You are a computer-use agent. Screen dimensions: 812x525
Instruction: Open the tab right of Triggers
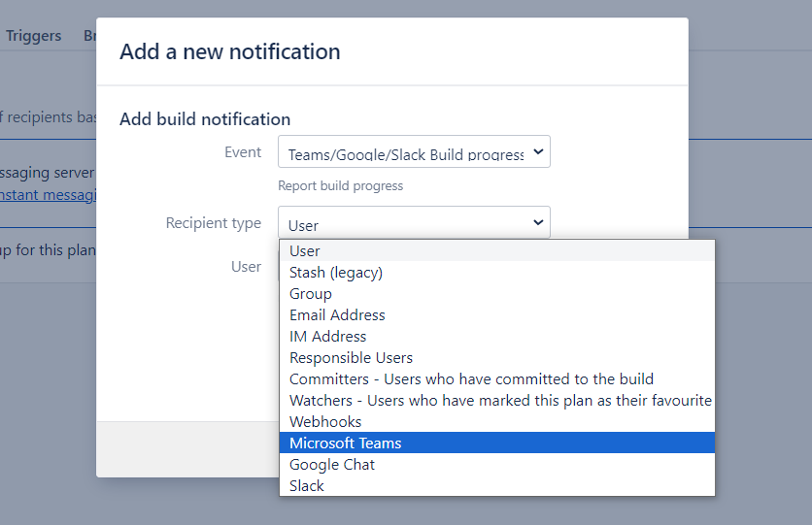(88, 36)
